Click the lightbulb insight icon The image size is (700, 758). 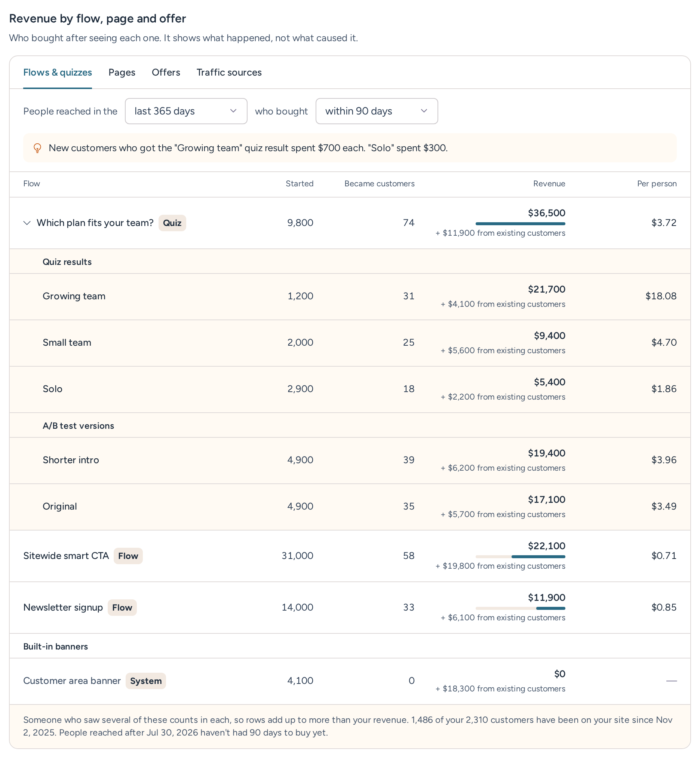(37, 148)
